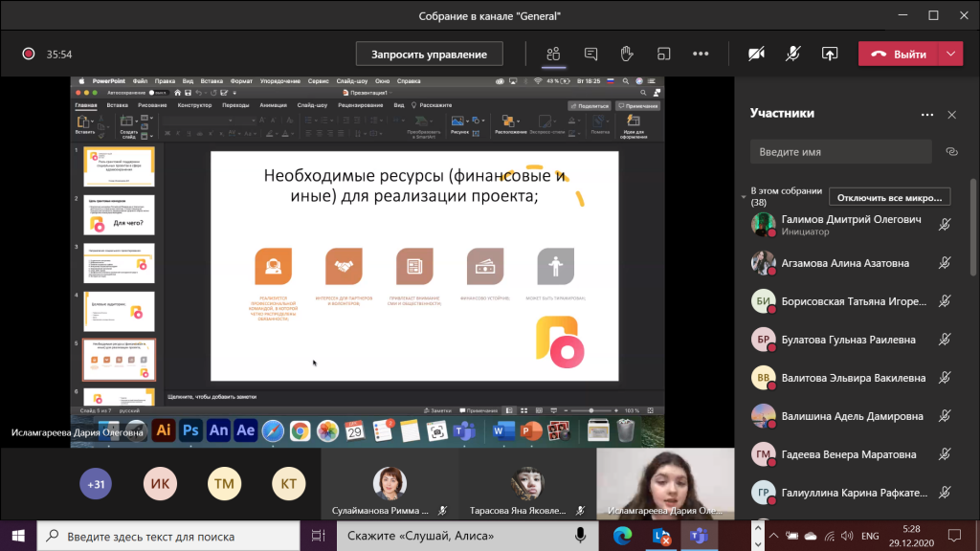The image size is (980, 551).
Task: Toggle mic icon for Гадеева Венера Маратовна
Action: (x=945, y=454)
